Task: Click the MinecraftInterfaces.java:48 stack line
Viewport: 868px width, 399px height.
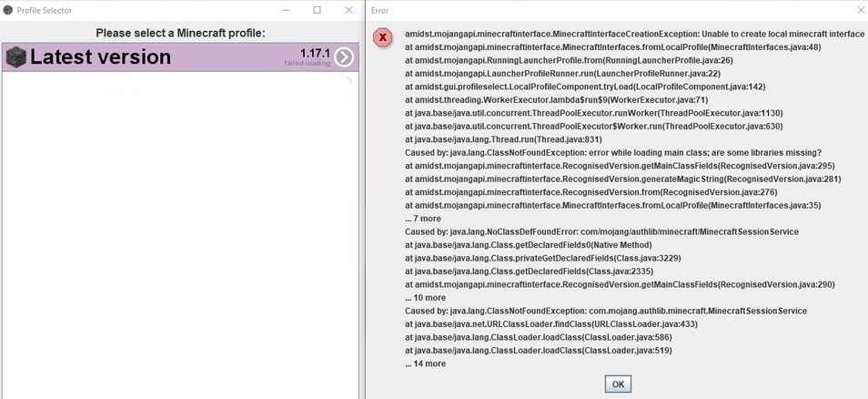Action: (613, 47)
